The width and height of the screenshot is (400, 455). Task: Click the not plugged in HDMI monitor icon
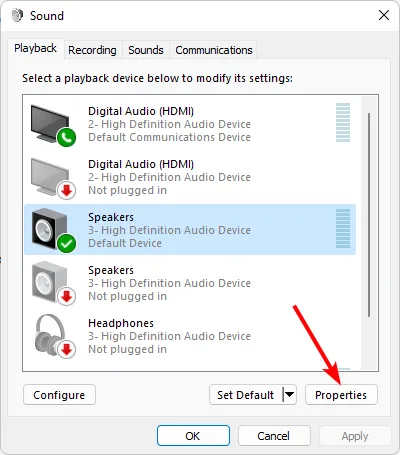click(x=53, y=178)
